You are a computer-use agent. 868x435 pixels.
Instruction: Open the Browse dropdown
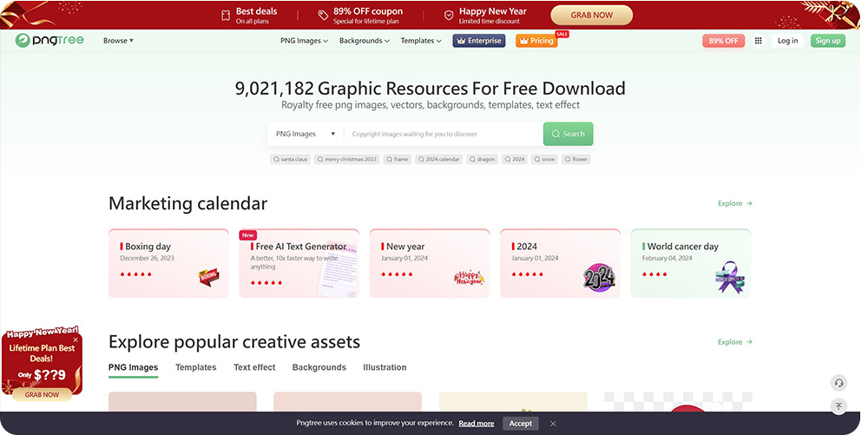pos(118,41)
